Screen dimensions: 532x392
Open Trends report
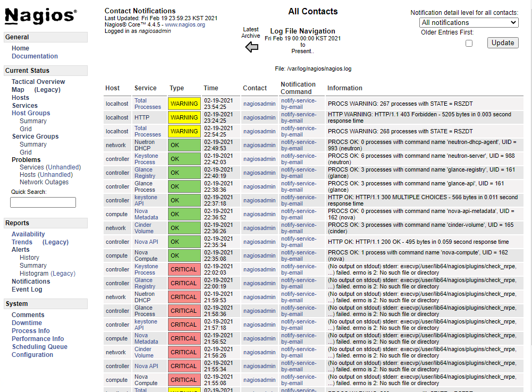(22, 242)
